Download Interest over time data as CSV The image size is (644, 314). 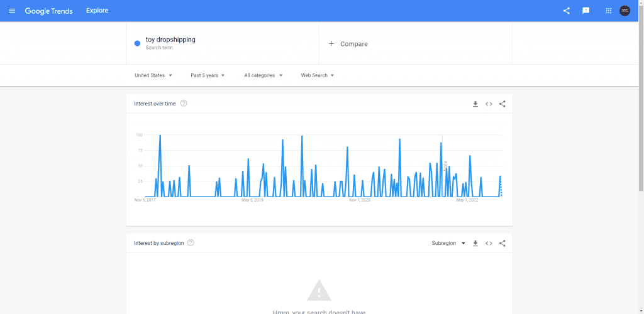[475, 104]
